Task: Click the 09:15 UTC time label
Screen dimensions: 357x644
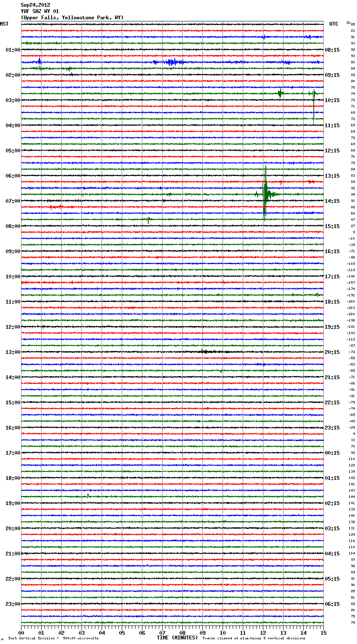Action: [332, 75]
